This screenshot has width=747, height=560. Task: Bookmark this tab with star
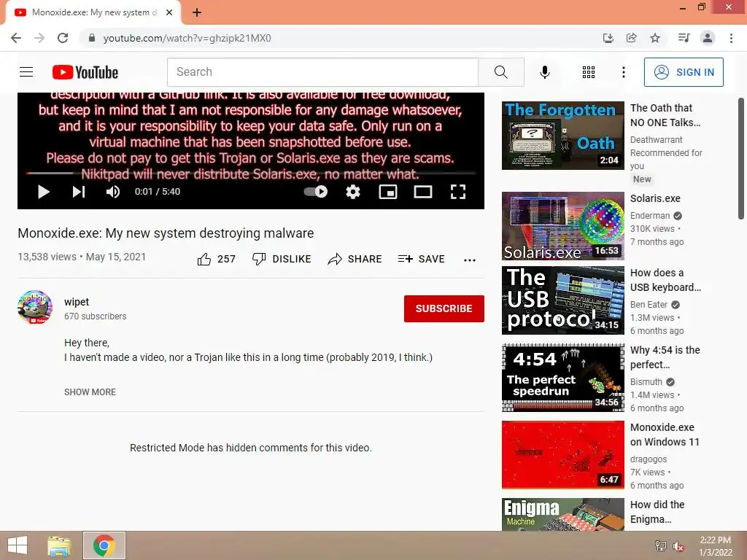point(655,38)
